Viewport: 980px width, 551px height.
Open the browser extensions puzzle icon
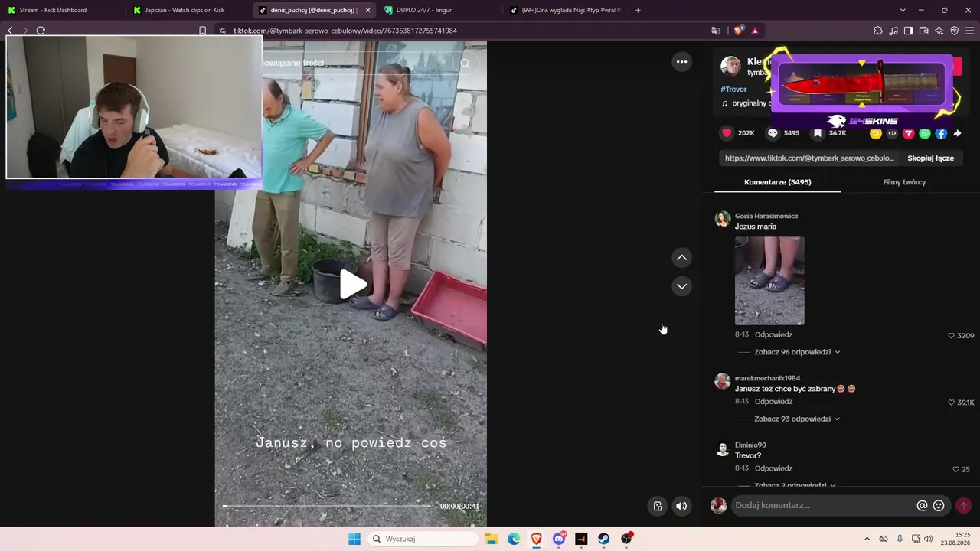point(877,31)
